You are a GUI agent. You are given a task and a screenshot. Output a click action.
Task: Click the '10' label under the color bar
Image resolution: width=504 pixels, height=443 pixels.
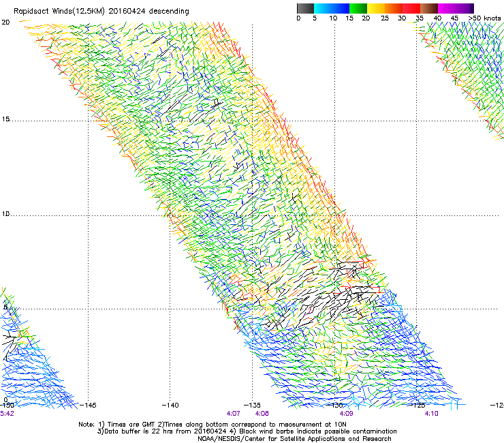[x=333, y=18]
